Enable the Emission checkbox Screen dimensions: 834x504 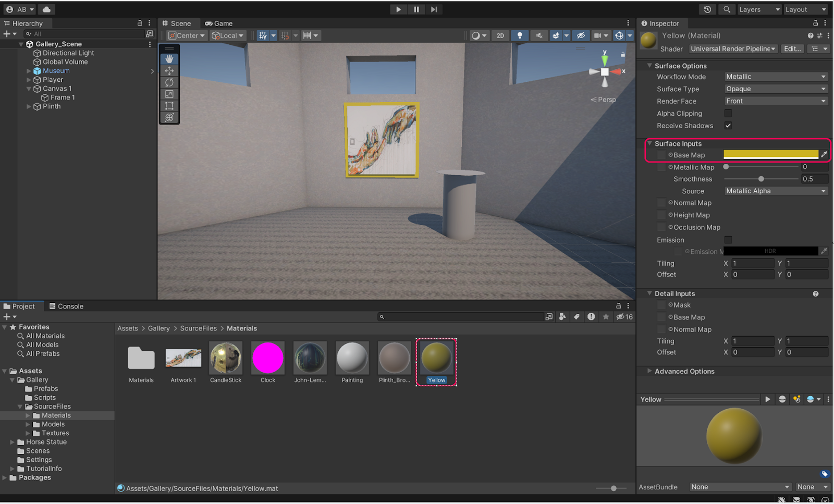[728, 240]
